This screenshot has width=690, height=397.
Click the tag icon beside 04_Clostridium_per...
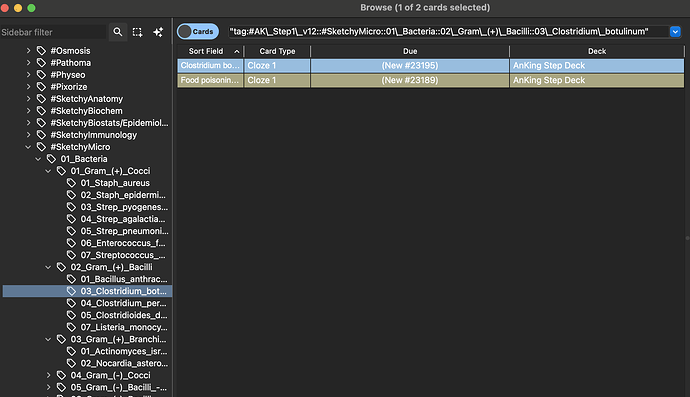coord(71,303)
